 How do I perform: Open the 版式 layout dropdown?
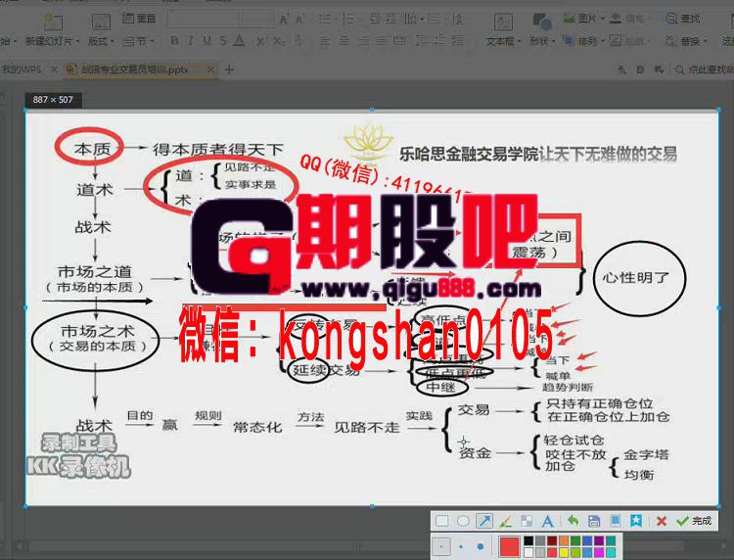click(x=101, y=42)
